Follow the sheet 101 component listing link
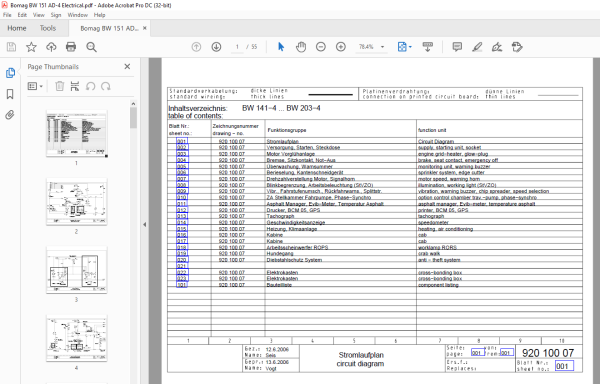The width and height of the screenshot is (600, 384). point(182,285)
